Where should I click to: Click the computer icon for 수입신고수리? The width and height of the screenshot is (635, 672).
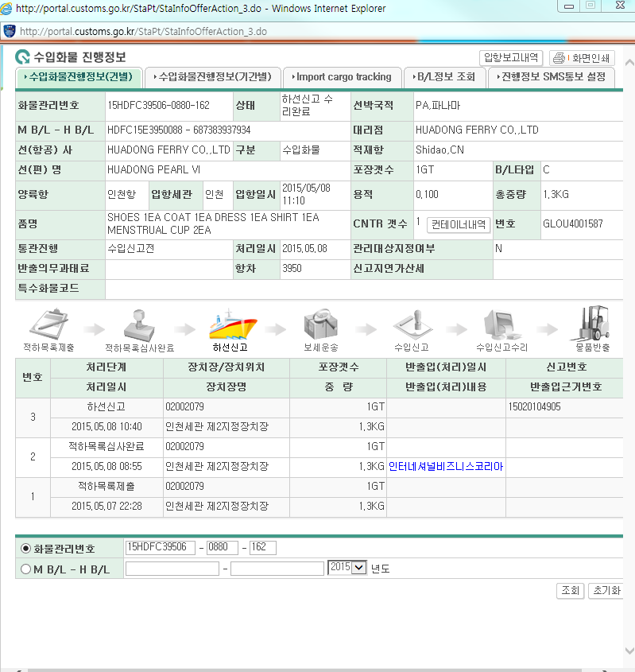[501, 324]
